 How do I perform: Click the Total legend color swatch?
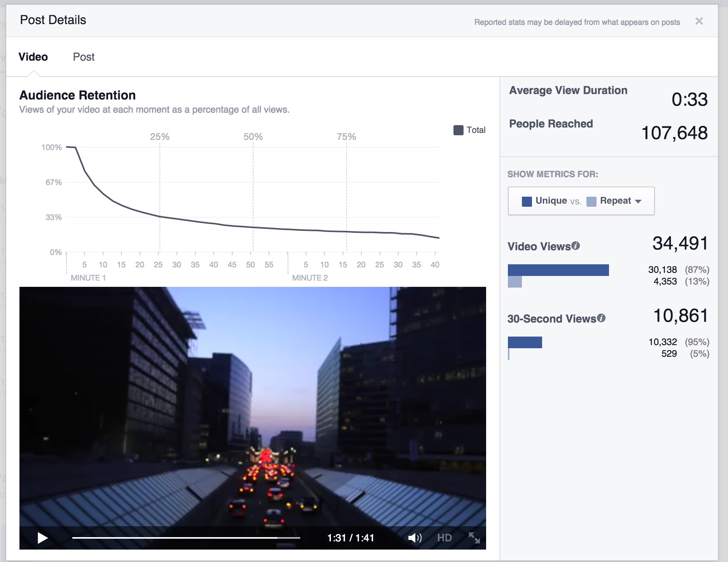click(x=458, y=130)
